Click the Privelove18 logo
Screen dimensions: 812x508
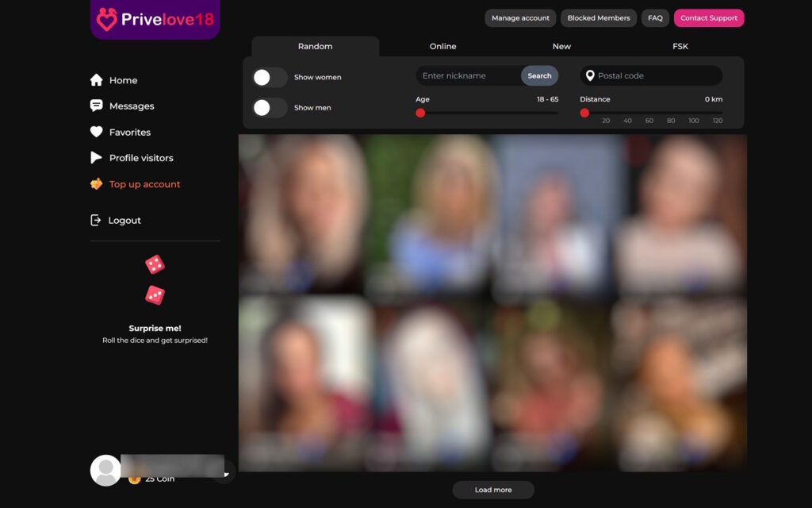tap(155, 19)
